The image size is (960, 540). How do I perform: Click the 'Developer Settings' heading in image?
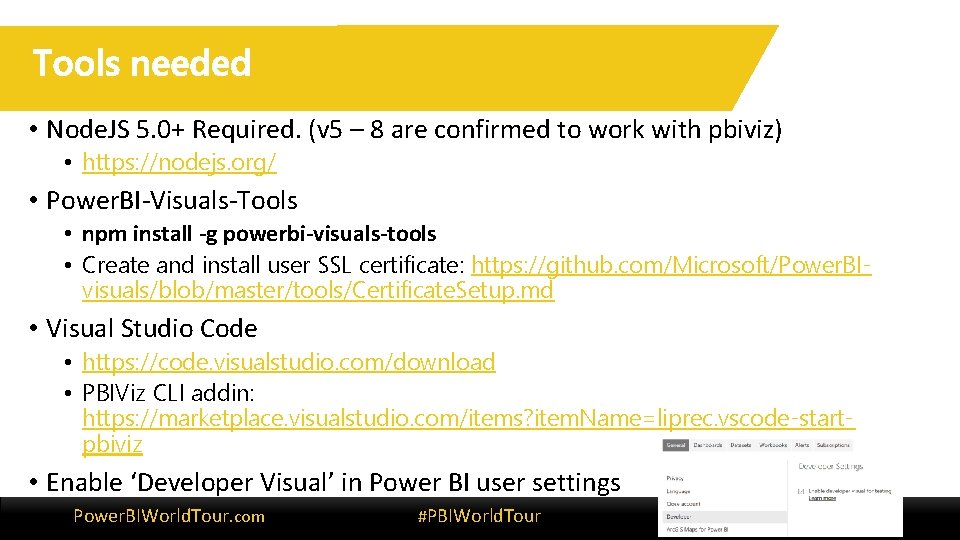(831, 467)
